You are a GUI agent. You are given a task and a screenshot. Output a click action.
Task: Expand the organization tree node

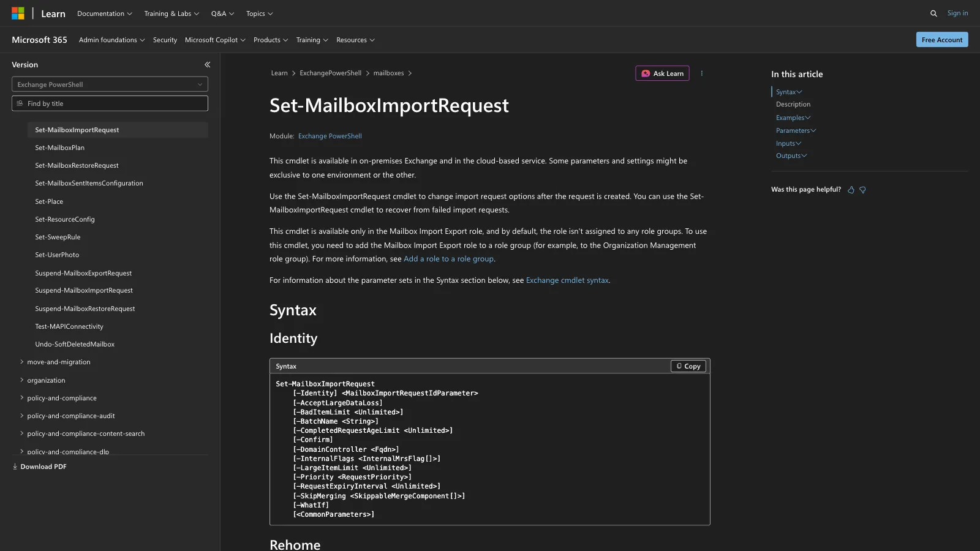pos(21,380)
